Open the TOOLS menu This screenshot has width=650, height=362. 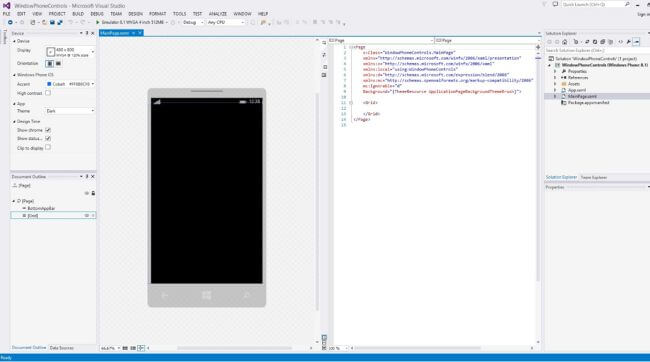(179, 14)
